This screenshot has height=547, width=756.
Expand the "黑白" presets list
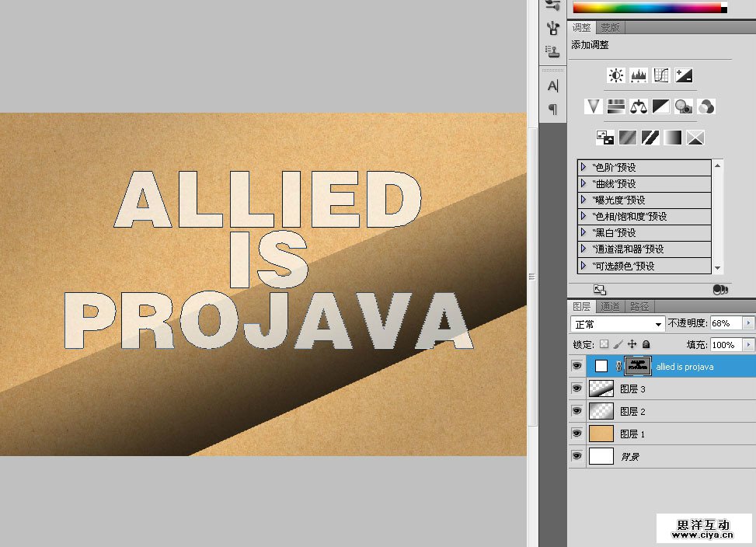click(584, 233)
